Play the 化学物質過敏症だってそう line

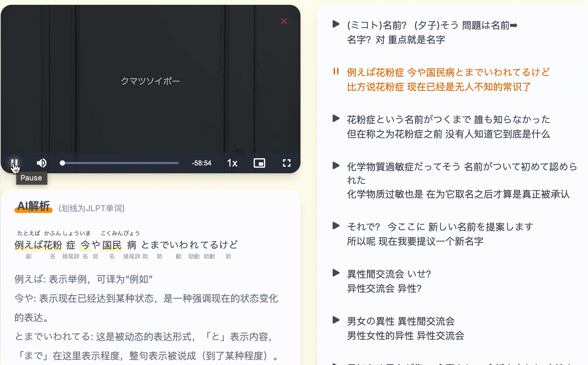tap(336, 166)
